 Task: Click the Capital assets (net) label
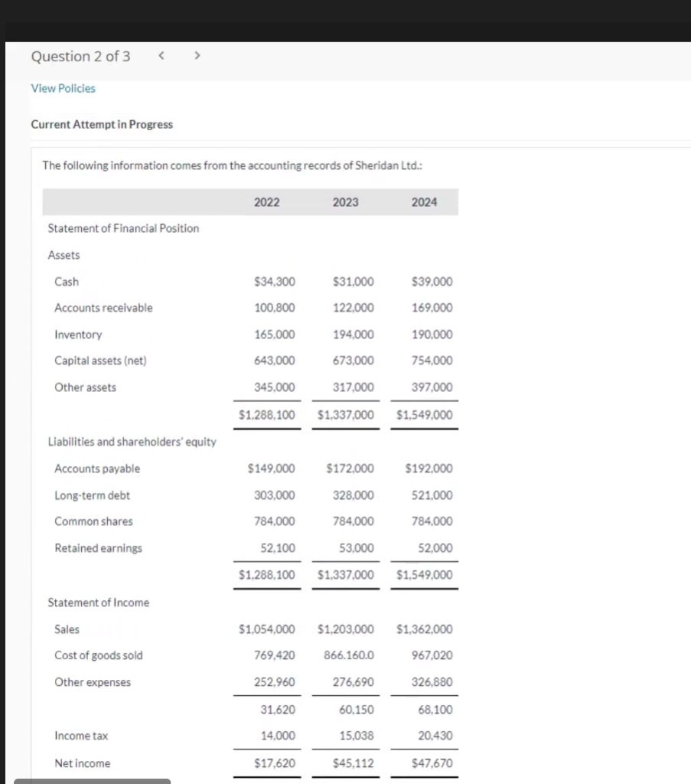[100, 361]
